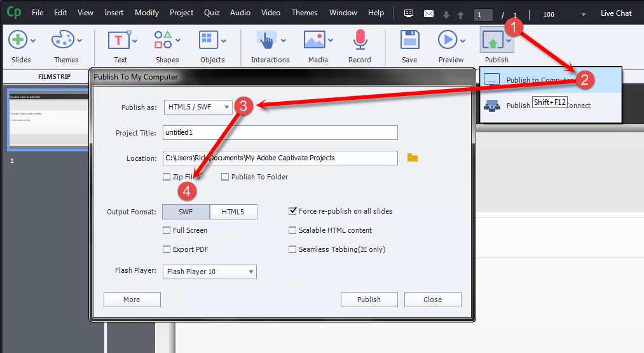Viewport: 644px width, 353px height.
Task: Save the project with the floppy icon
Action: (x=409, y=40)
